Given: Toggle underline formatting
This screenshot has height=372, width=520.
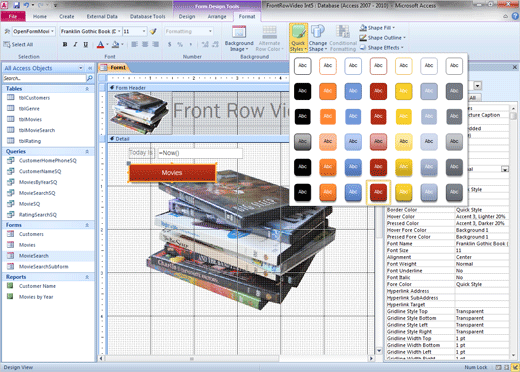Looking at the screenshot, I should [x=86, y=44].
